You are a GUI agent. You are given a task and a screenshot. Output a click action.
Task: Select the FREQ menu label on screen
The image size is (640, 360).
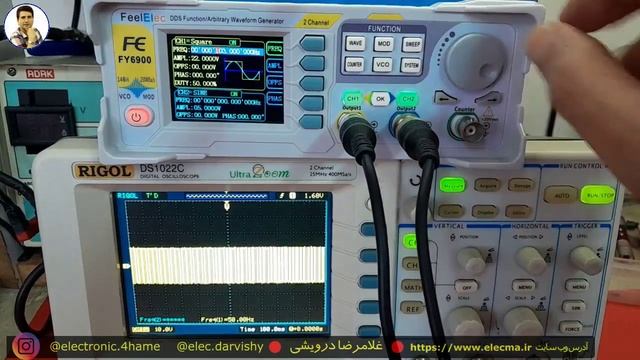[x=275, y=49]
